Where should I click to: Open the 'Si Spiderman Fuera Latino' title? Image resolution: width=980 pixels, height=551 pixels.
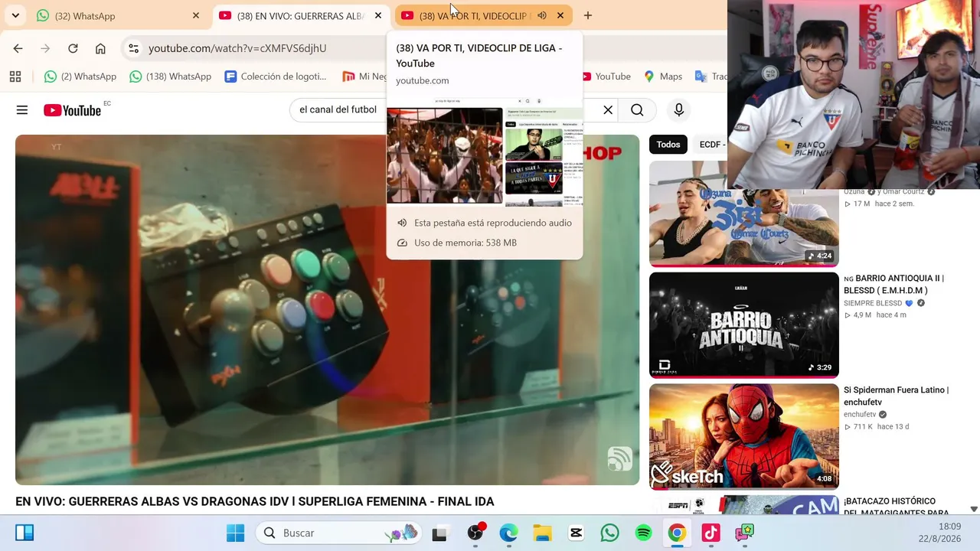[897, 396]
